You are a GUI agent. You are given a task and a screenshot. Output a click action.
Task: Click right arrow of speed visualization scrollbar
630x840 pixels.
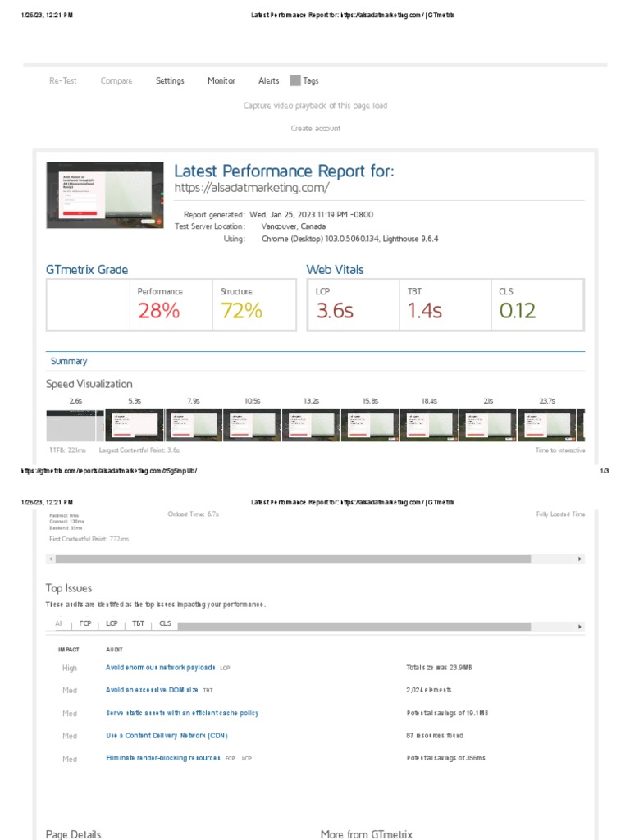click(580, 559)
